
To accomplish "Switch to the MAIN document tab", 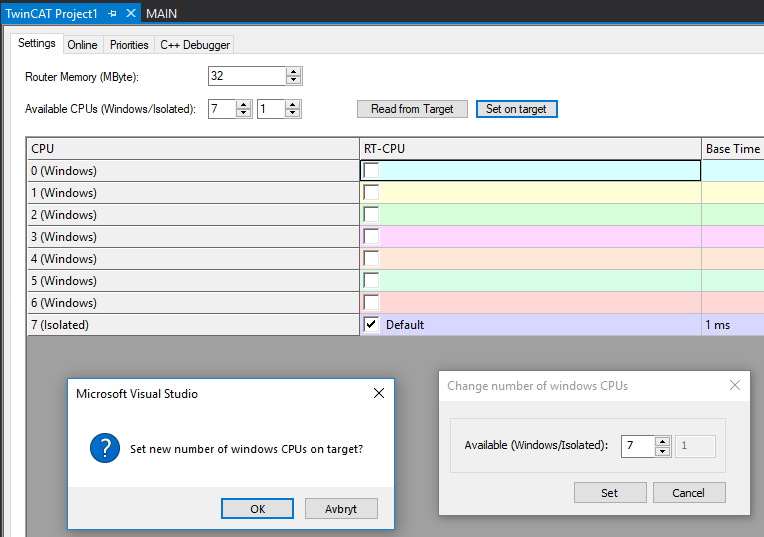I will point(161,14).
